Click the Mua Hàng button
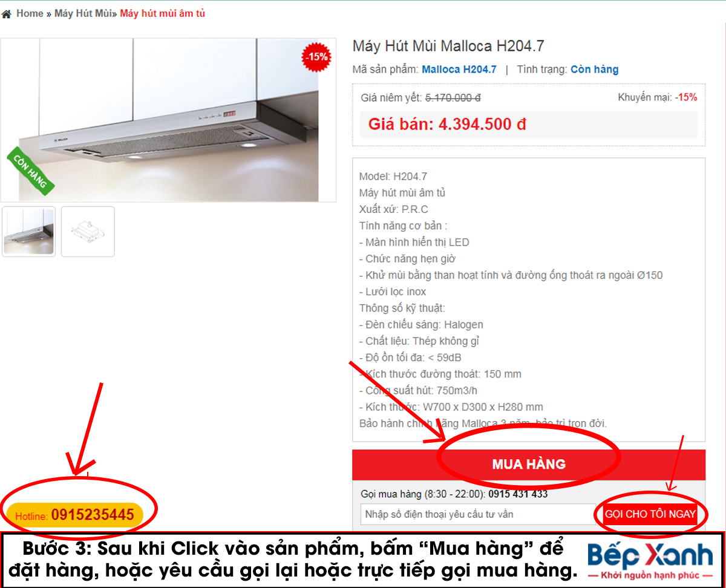Image resolution: width=726 pixels, height=588 pixels. pyautogui.click(x=529, y=465)
